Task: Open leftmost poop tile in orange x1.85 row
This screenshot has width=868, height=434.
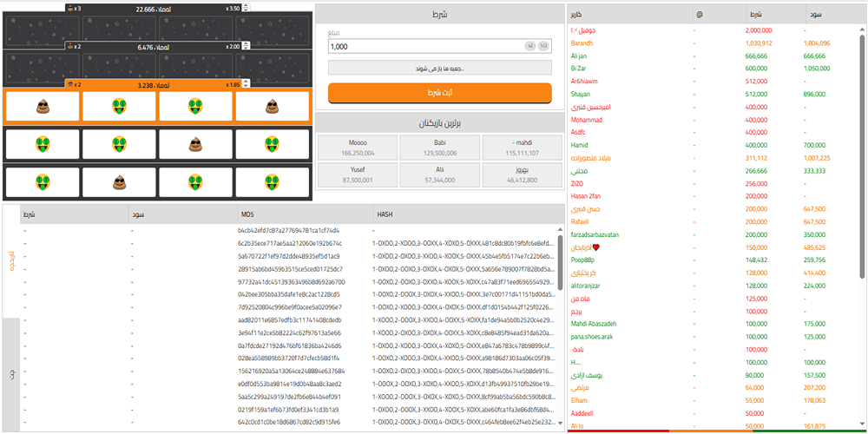Action: (x=42, y=106)
